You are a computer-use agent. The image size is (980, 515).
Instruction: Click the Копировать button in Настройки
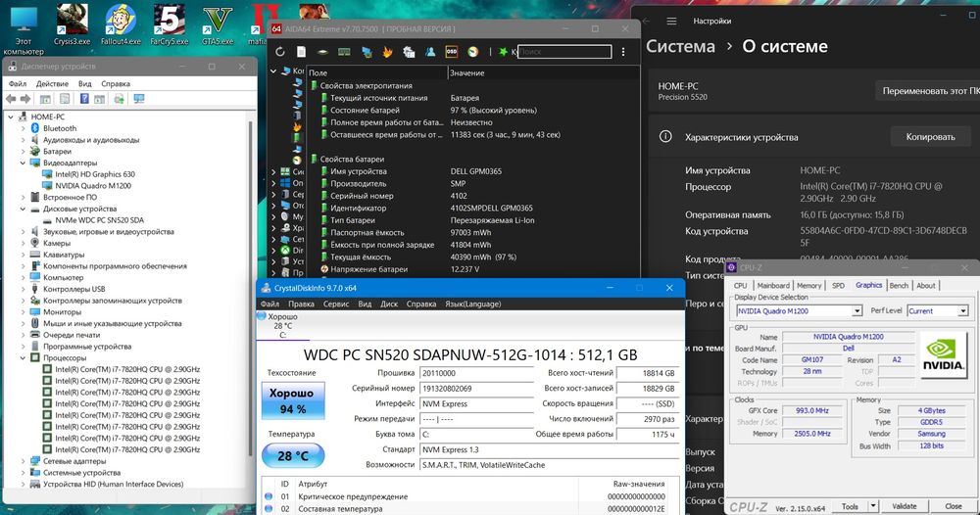click(930, 137)
